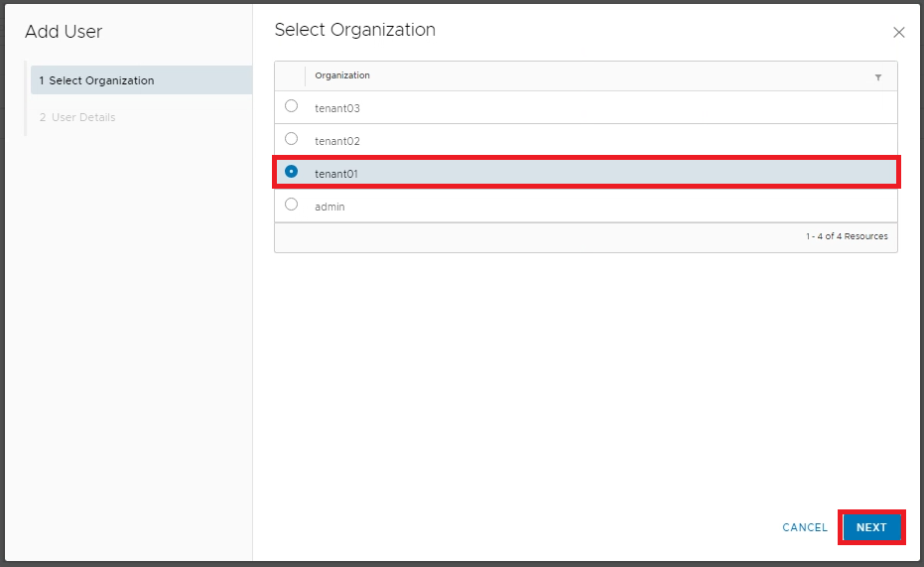
Task: Choose the admin radio button
Action: click(291, 205)
